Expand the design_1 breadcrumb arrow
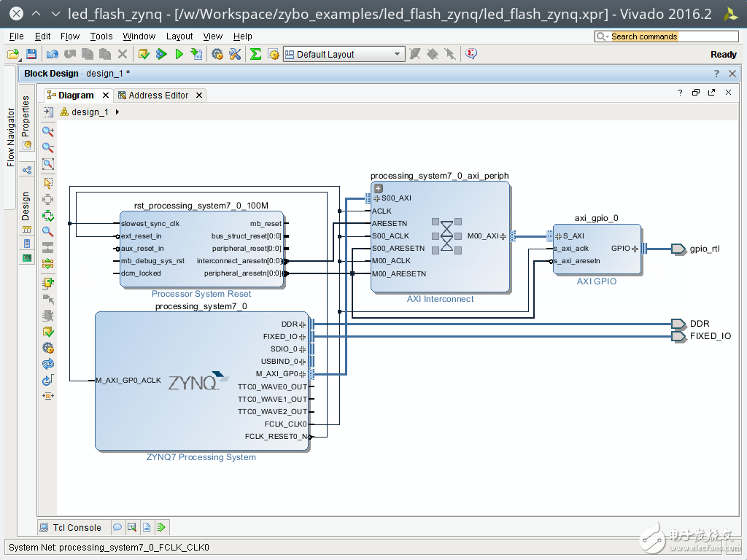This screenshot has height=560, width=747. click(x=117, y=112)
